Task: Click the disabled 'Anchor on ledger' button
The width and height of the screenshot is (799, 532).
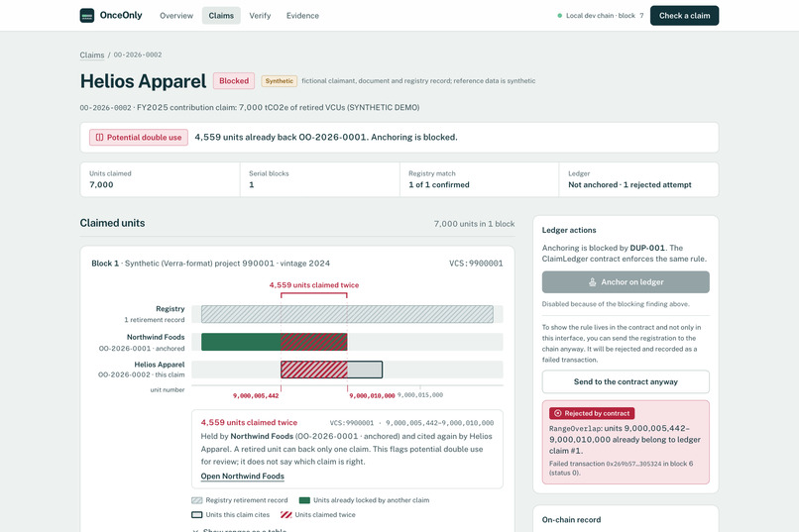Action: coord(626,282)
